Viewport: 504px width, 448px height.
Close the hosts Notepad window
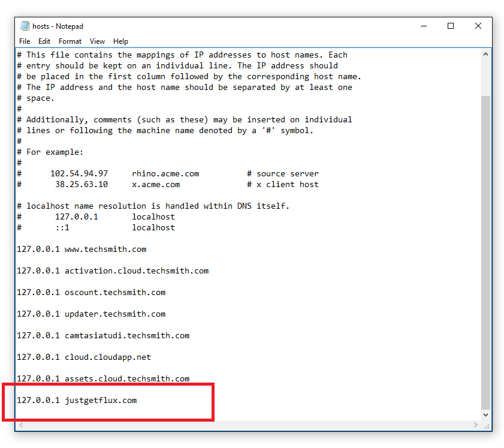478,26
